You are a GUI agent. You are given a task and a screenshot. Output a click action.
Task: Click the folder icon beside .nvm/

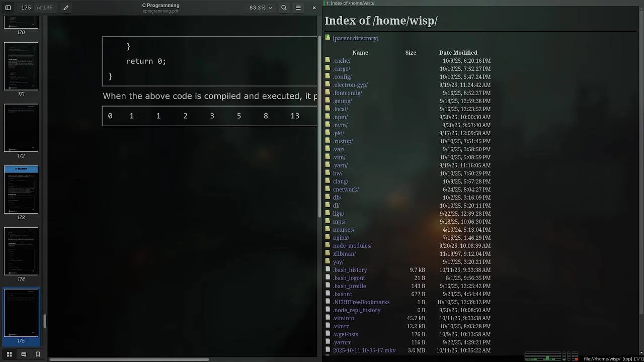328,125
